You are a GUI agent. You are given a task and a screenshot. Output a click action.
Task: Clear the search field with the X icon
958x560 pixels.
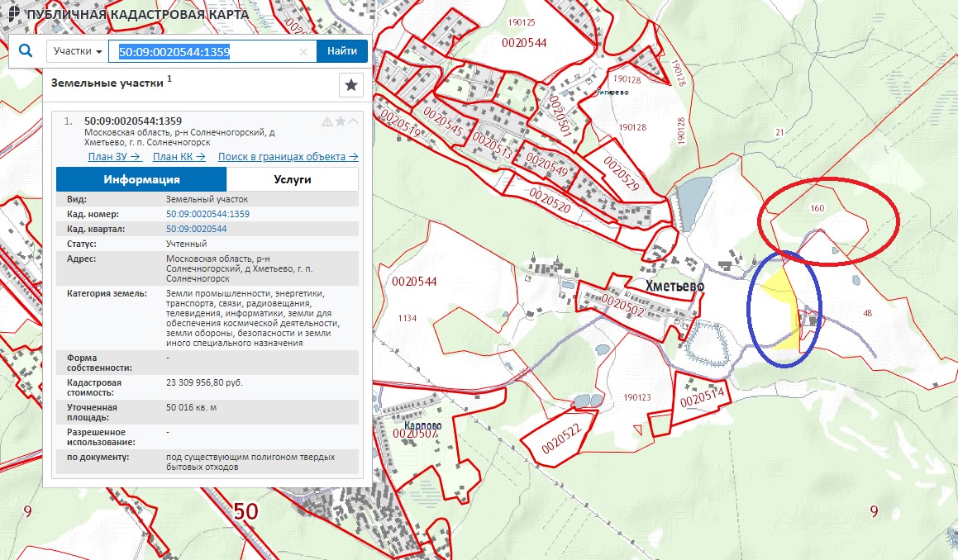click(303, 51)
